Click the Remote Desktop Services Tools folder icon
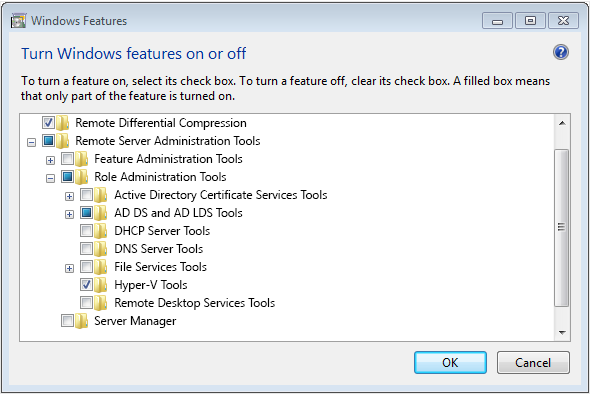591x397 pixels. click(x=101, y=303)
